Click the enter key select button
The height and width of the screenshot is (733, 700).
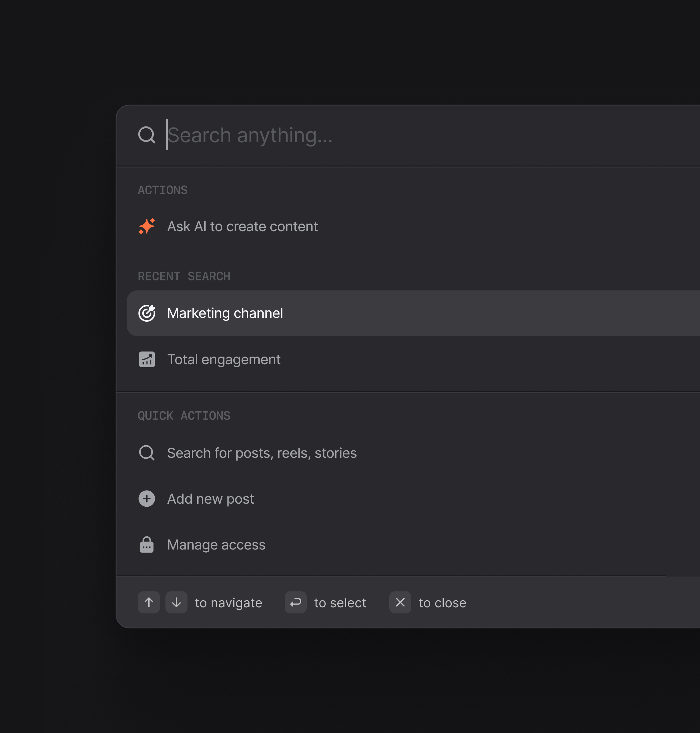[x=295, y=602]
